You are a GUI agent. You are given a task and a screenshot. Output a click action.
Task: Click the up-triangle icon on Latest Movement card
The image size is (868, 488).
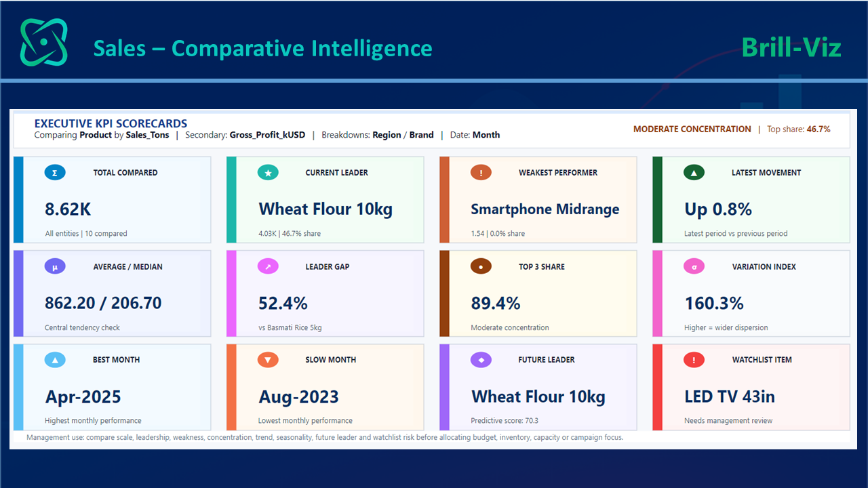coord(694,173)
